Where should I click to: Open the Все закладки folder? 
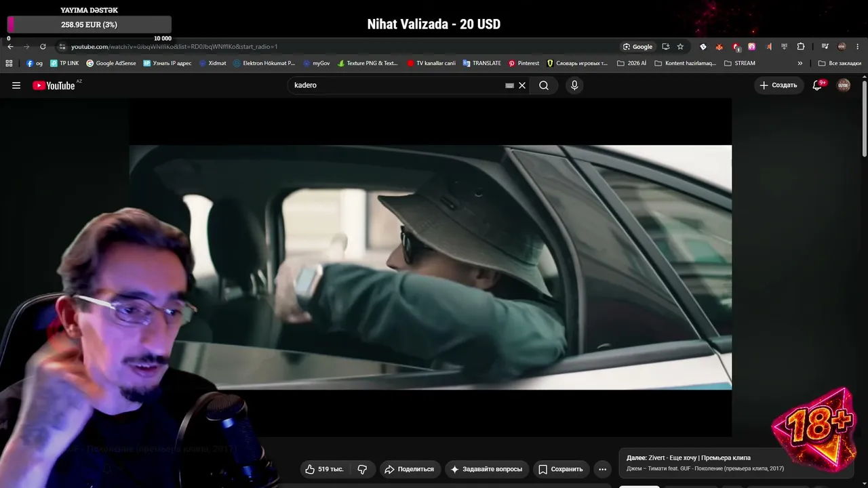pos(840,63)
